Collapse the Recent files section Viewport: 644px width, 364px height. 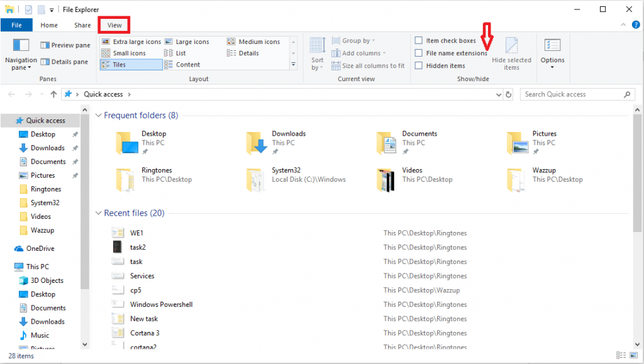click(x=98, y=213)
